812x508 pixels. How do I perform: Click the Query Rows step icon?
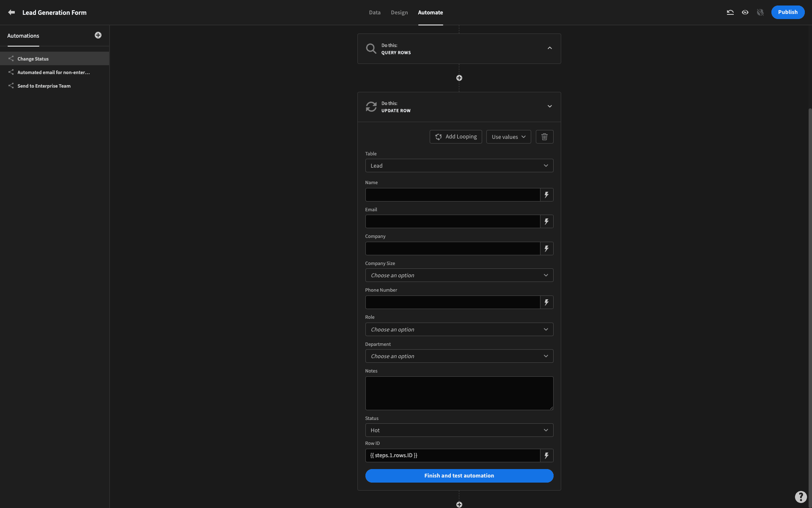370,49
